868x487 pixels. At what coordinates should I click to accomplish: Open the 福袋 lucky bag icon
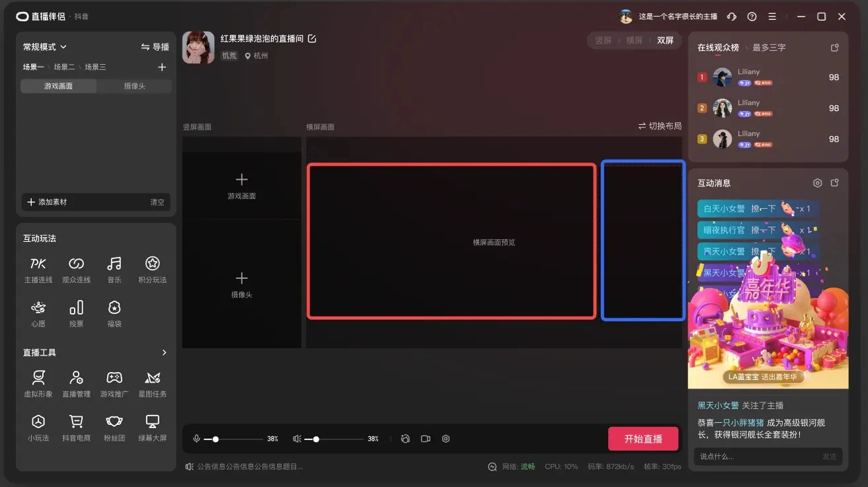[x=114, y=308]
